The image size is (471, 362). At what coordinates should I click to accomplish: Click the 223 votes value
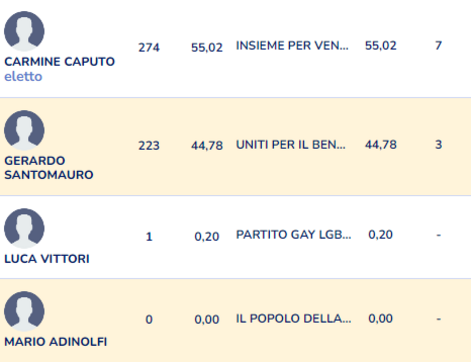(149, 146)
